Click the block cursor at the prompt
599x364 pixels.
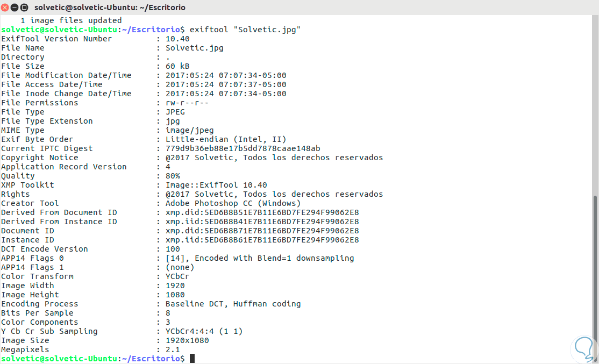(x=192, y=359)
